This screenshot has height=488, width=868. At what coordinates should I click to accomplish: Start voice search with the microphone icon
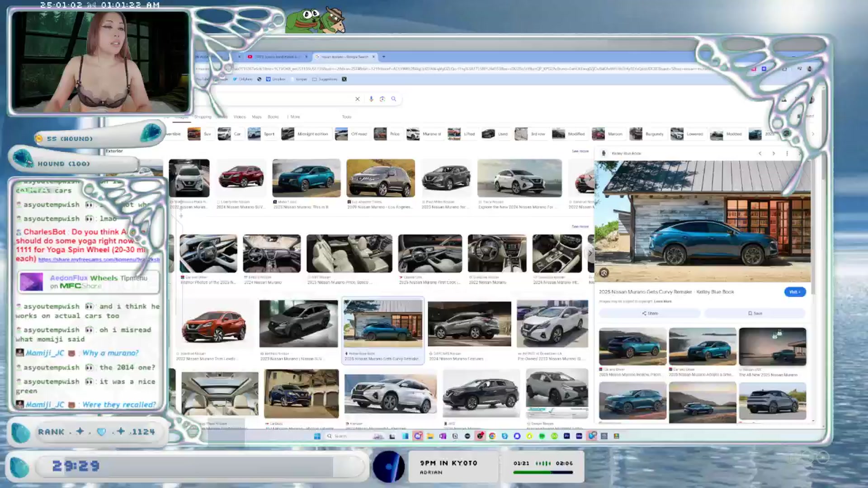[371, 99]
